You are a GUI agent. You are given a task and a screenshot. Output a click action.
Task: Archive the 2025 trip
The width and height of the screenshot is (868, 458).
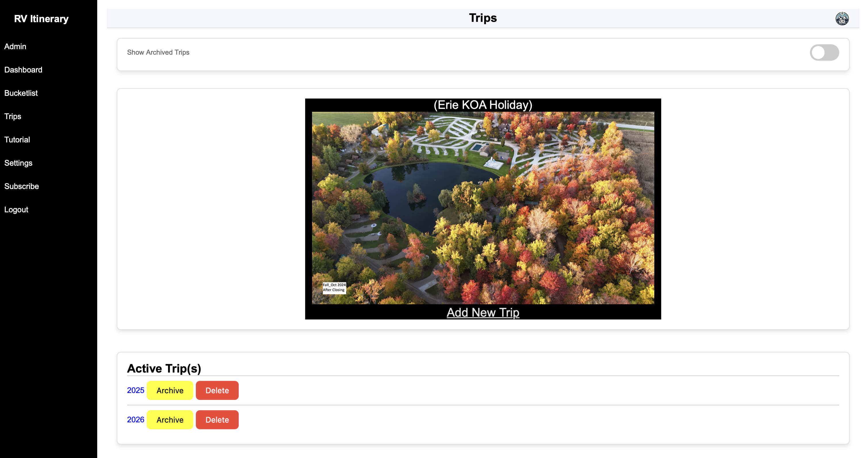tap(170, 390)
